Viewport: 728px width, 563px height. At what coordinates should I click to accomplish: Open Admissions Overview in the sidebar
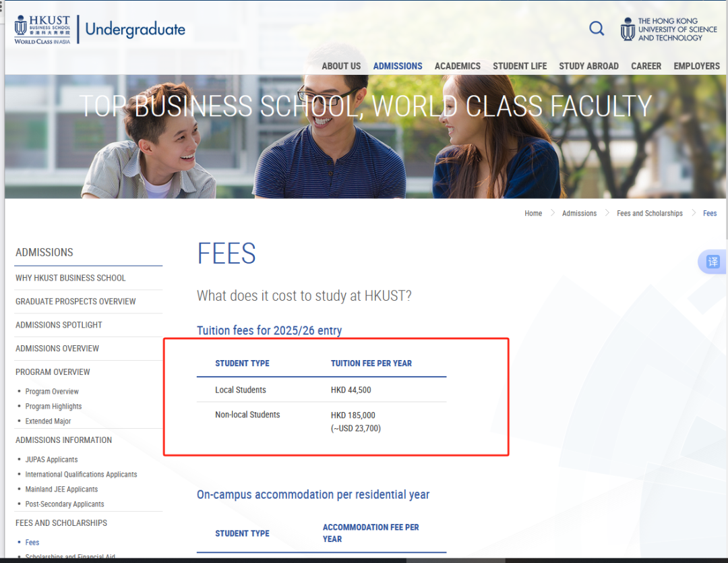click(57, 349)
